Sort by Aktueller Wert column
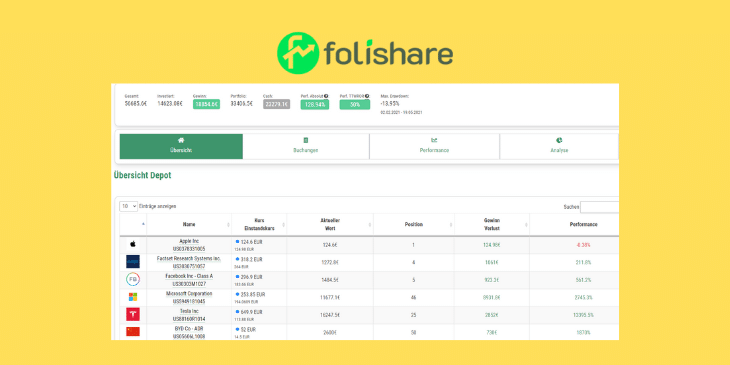This screenshot has height=365, width=730. 330,224
